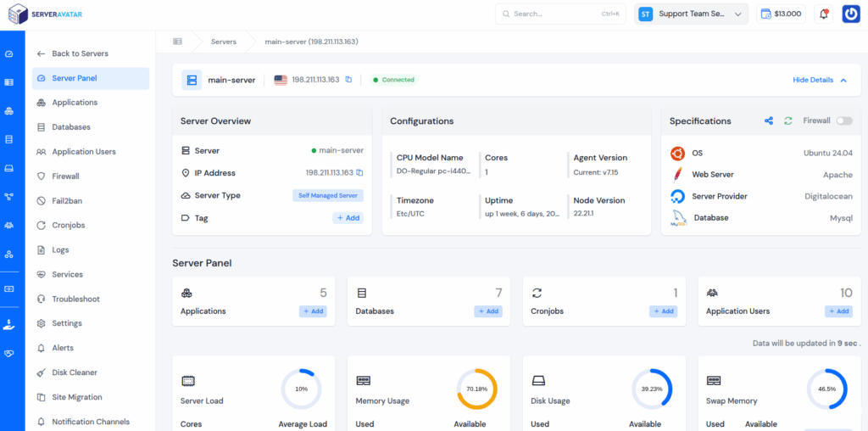Click the MySQL database logo icon
The image size is (868, 431).
click(679, 218)
